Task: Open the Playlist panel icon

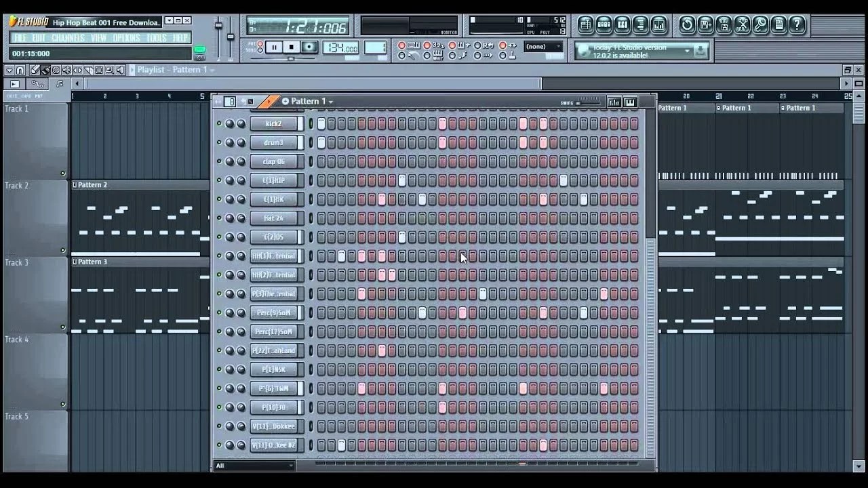Action: tap(585, 25)
